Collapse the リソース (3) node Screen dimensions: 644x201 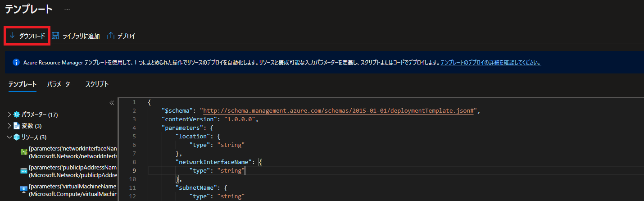9,137
